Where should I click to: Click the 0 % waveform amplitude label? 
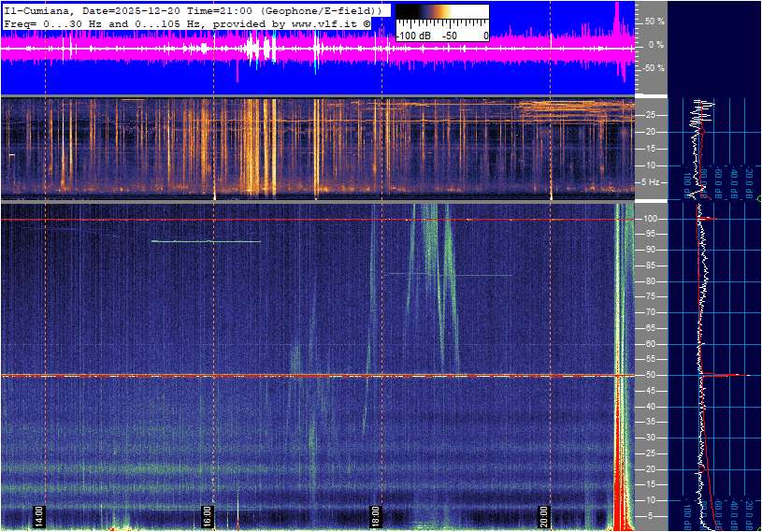coord(655,44)
